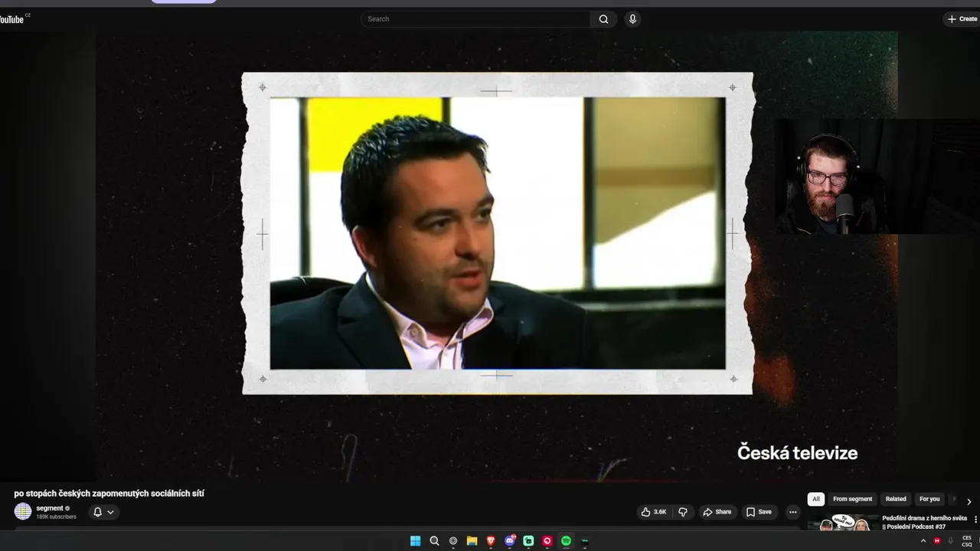980x551 pixels.
Task: Open the segment channel name link
Action: 50,508
